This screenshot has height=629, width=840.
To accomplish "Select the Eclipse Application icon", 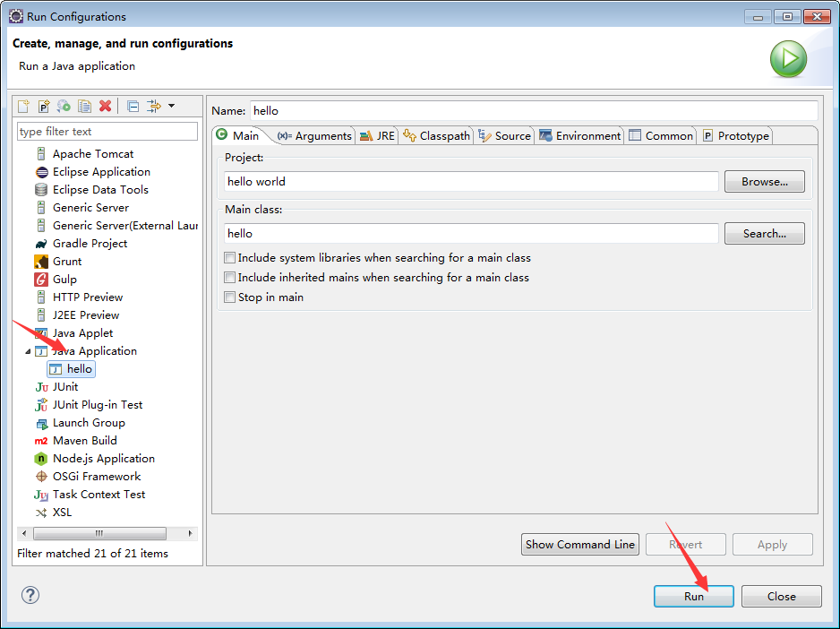I will click(41, 172).
